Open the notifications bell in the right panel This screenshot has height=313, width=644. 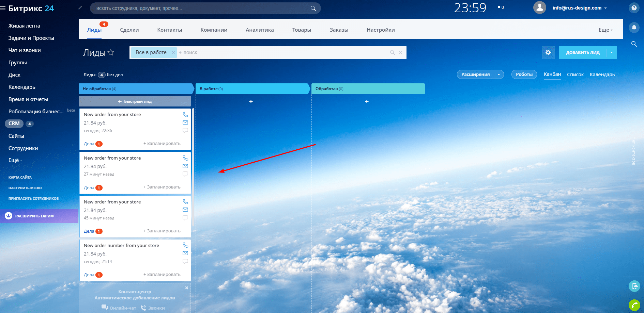(634, 27)
